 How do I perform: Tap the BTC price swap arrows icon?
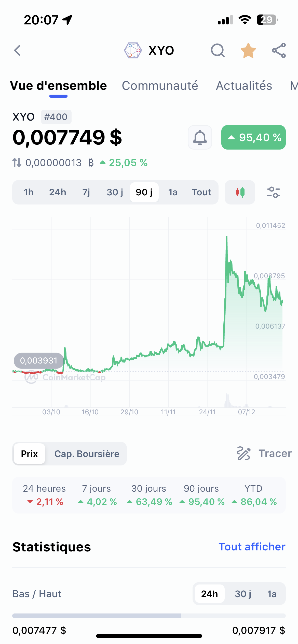pos(17,163)
